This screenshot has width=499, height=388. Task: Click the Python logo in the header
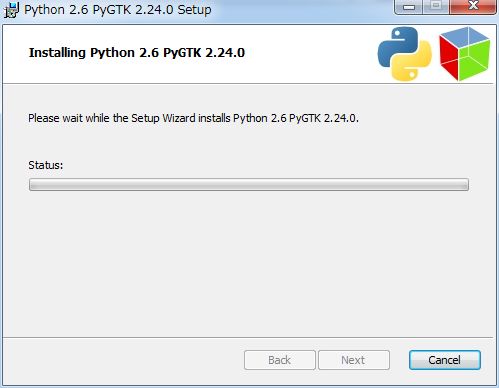(405, 53)
